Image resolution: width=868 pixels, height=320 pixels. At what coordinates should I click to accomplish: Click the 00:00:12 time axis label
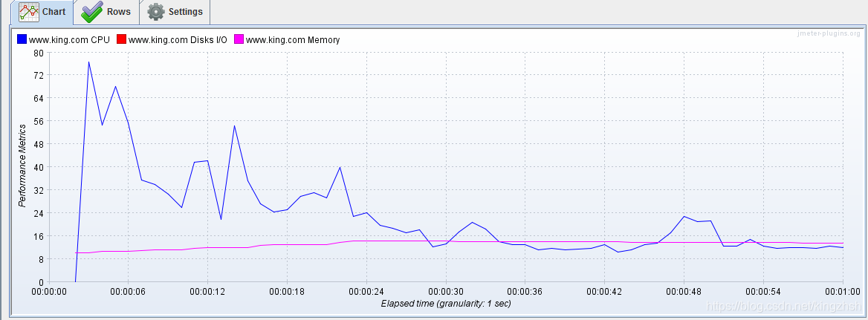click(207, 291)
